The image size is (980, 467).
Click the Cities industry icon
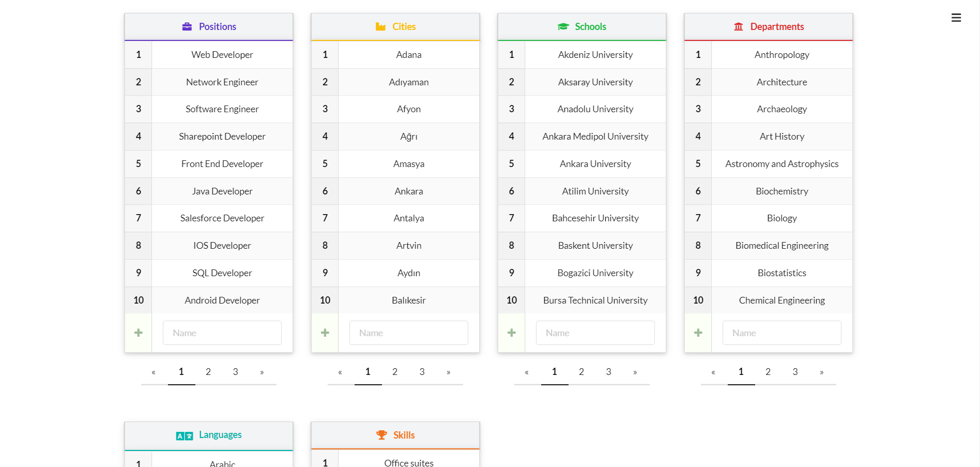coord(380,26)
